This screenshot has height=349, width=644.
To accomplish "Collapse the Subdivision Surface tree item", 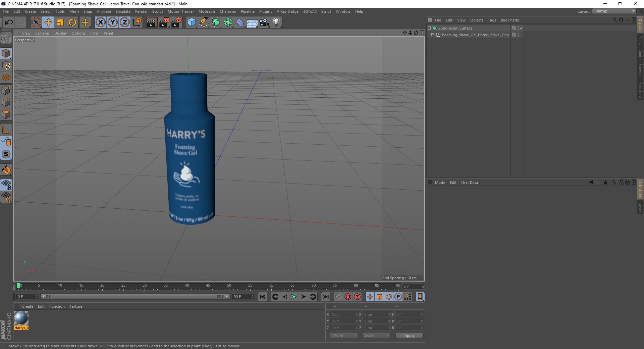I will [x=429, y=28].
